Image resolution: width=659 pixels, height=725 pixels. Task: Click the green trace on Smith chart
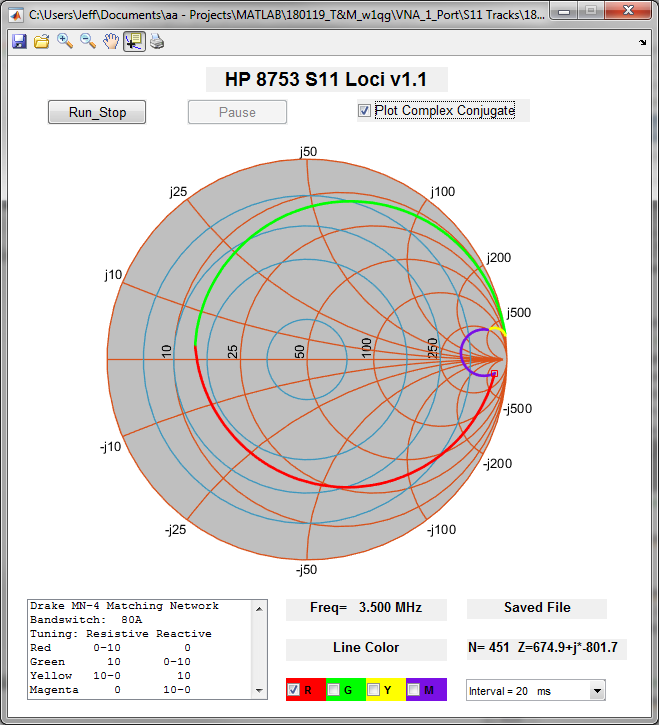[x=350, y=202]
